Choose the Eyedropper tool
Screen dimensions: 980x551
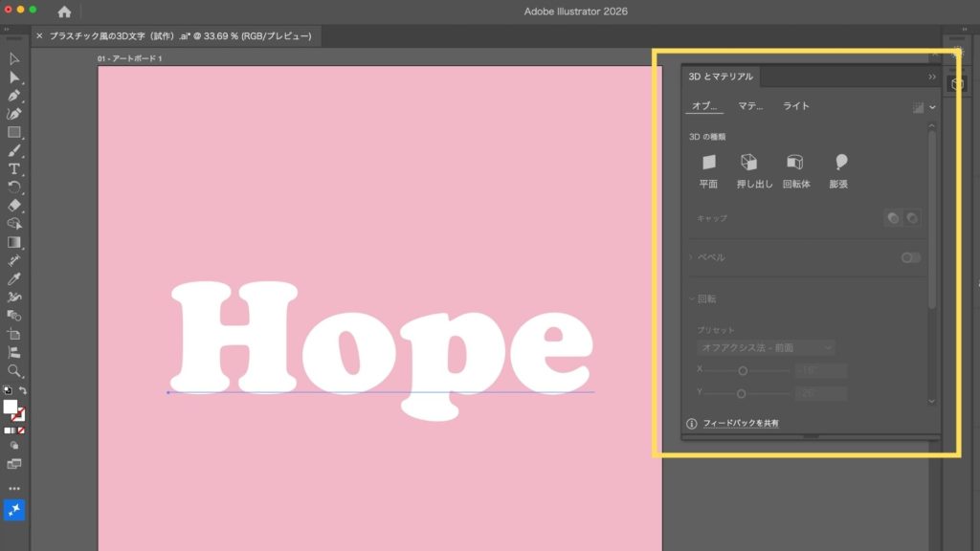pyautogui.click(x=14, y=278)
